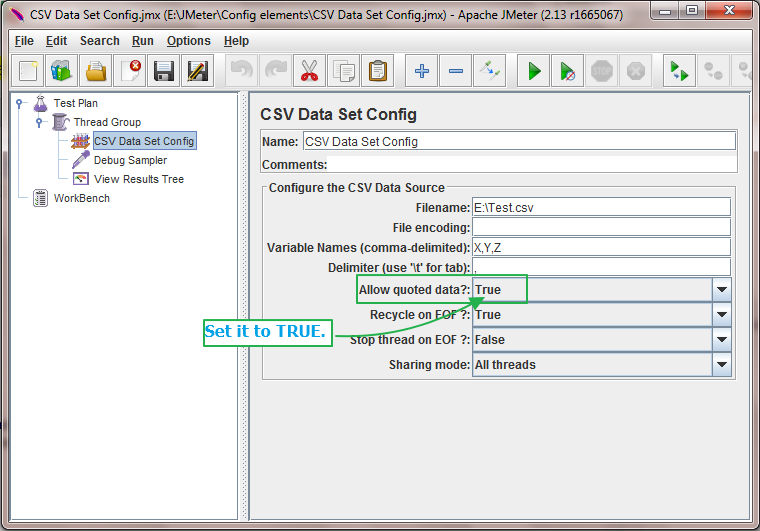This screenshot has height=531, width=760.
Task: Expand all nodes with plus icon
Action: 422,71
